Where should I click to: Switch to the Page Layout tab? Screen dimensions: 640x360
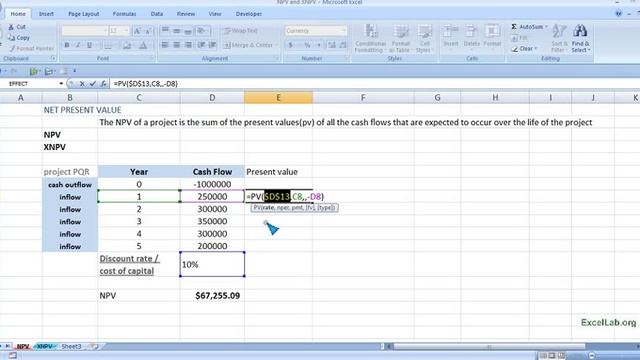click(84, 14)
